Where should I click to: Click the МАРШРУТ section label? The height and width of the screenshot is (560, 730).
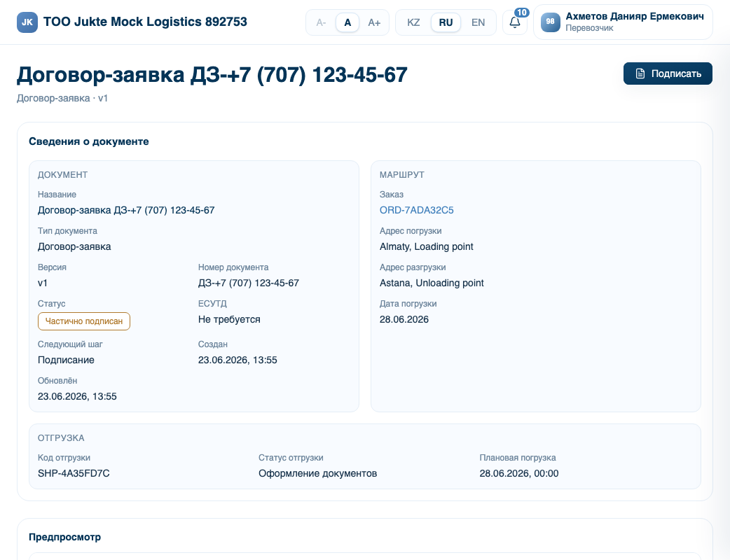pyautogui.click(x=401, y=175)
